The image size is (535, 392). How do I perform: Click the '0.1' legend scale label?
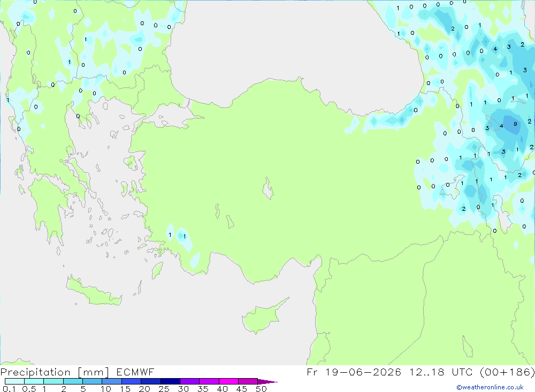[9, 389]
